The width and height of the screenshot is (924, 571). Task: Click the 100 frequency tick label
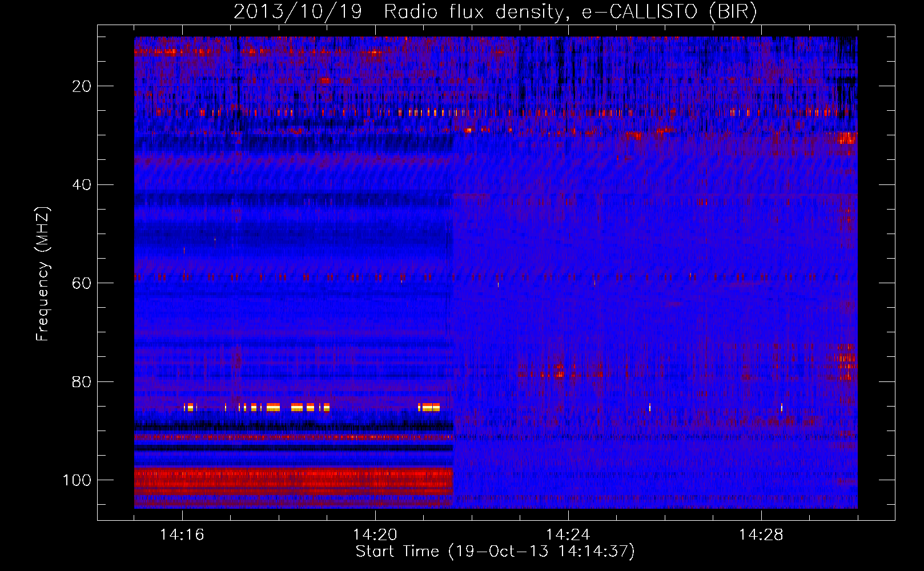pyautogui.click(x=77, y=480)
